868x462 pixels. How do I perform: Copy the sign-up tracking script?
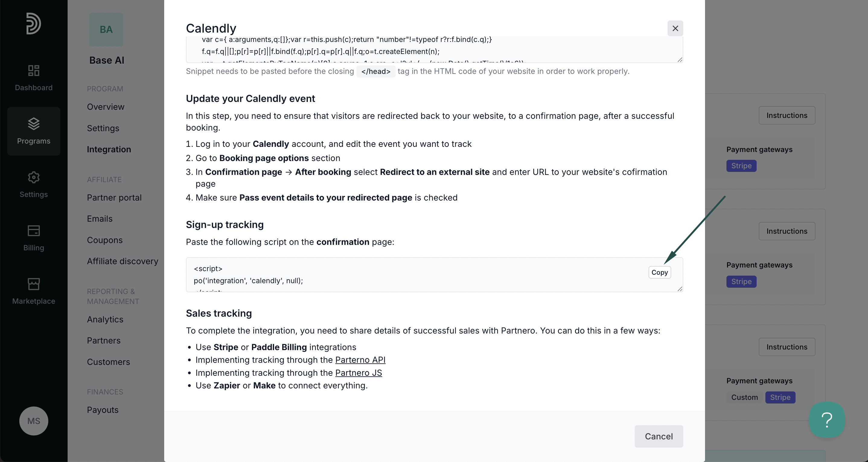pos(659,272)
